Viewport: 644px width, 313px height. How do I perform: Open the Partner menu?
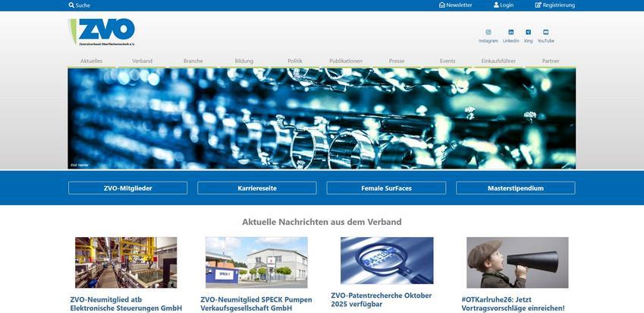(551, 61)
